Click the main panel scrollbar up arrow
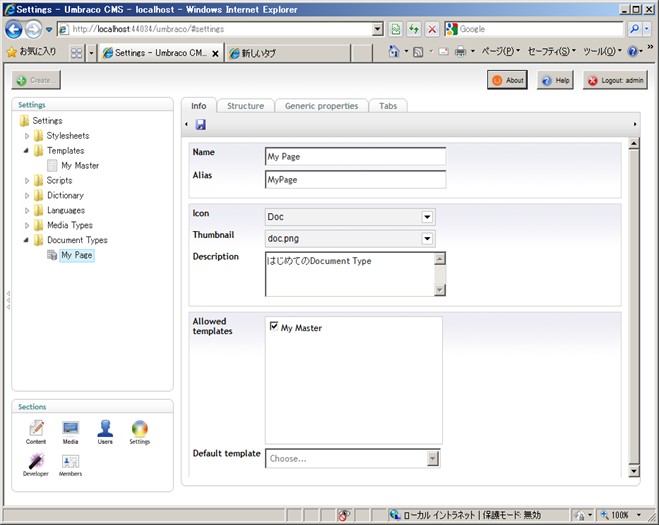 point(634,143)
